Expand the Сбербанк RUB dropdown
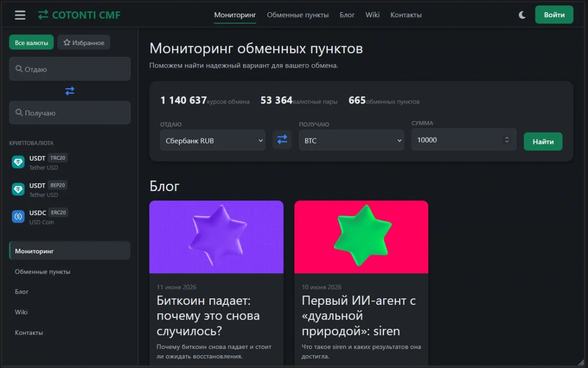Viewport: 588px width, 368px height. tap(213, 141)
